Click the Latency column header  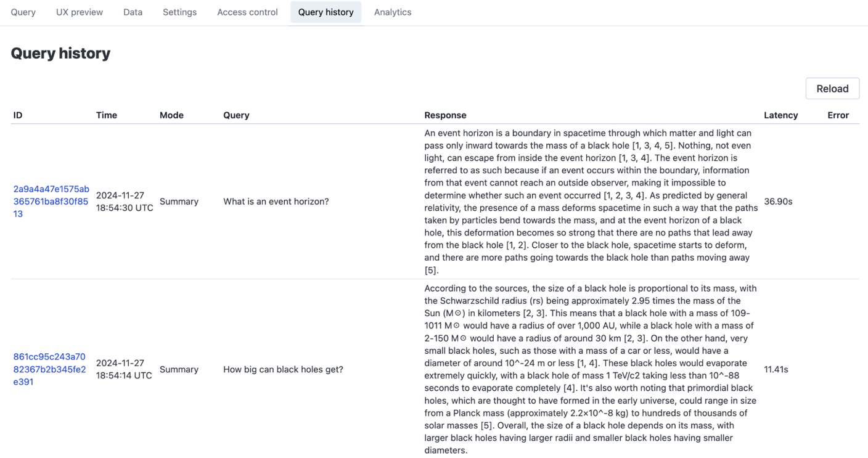(780, 115)
